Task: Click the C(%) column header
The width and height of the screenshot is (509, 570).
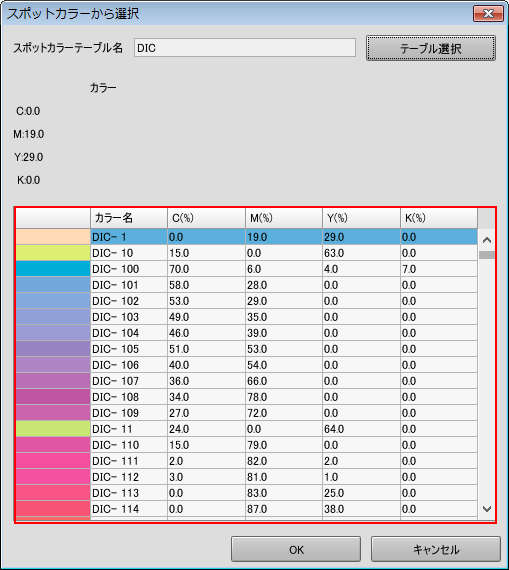Action: [x=207, y=218]
